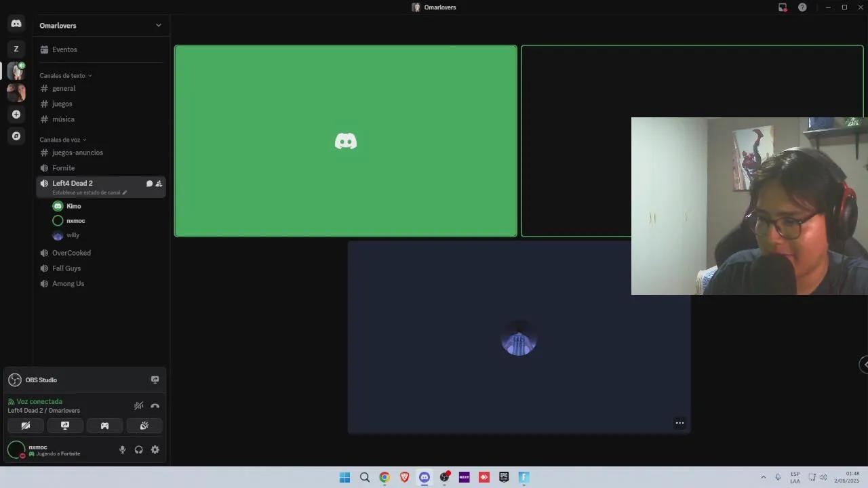Open the soundboard button

coord(144,426)
